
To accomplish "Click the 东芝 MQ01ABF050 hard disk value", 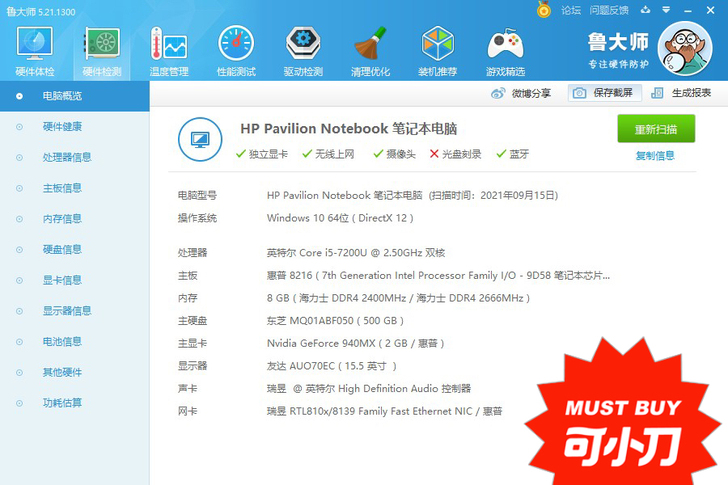I will coord(335,321).
